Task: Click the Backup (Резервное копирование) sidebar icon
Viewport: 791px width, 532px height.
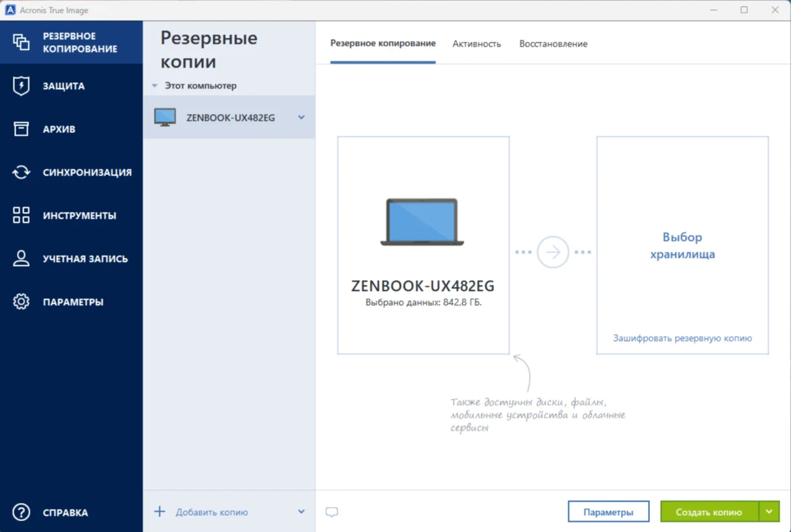Action: point(21,43)
